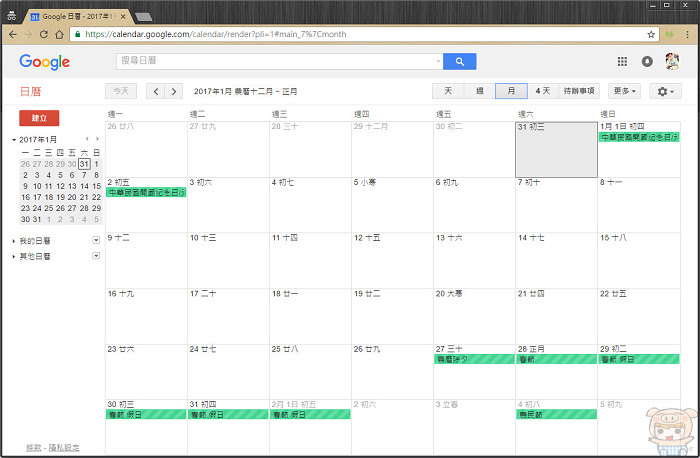Image resolution: width=700 pixels, height=458 pixels.
Task: Go back to the previous browser page
Action: (13, 34)
